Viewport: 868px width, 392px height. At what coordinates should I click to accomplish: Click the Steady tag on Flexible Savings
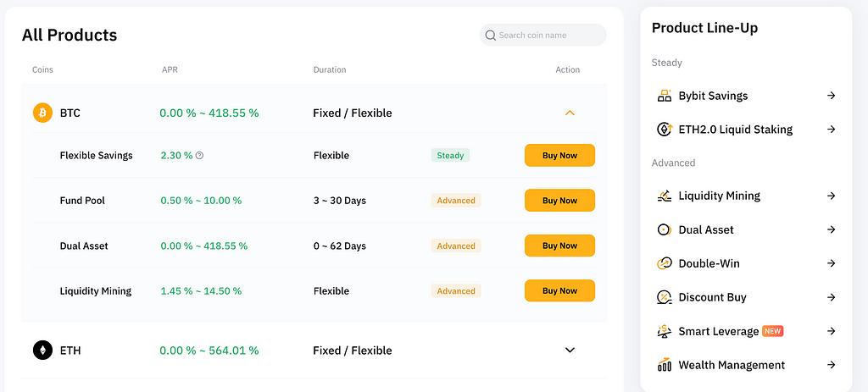(x=450, y=156)
